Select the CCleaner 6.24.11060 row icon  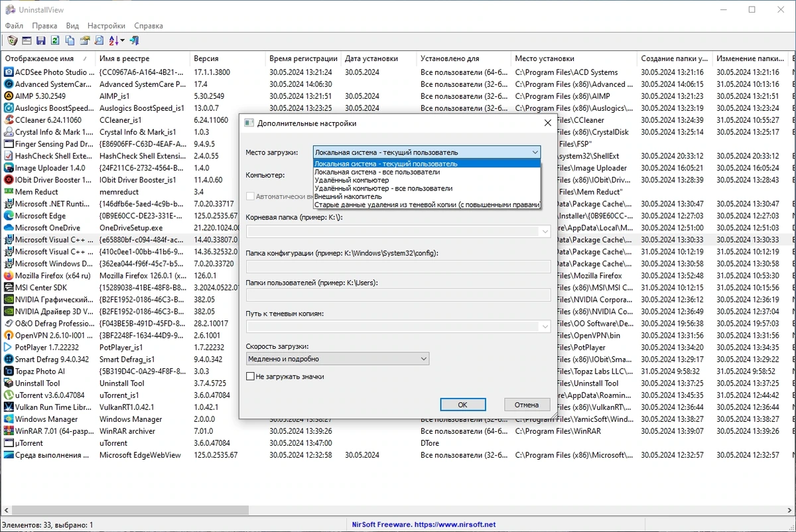tap(9, 120)
